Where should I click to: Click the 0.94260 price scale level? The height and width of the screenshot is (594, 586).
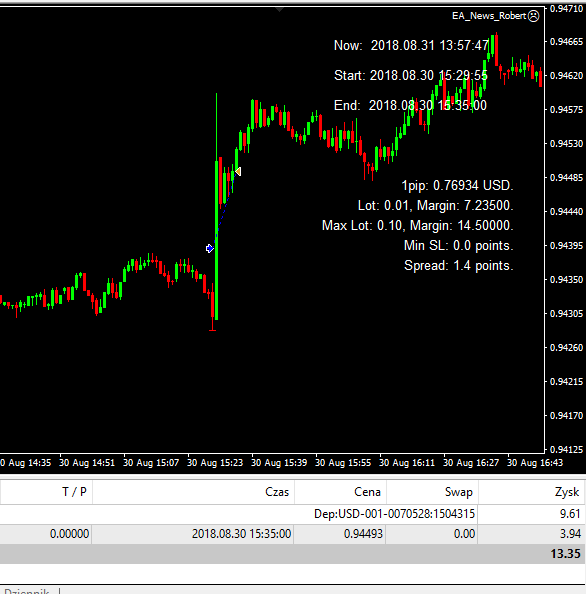(x=566, y=348)
